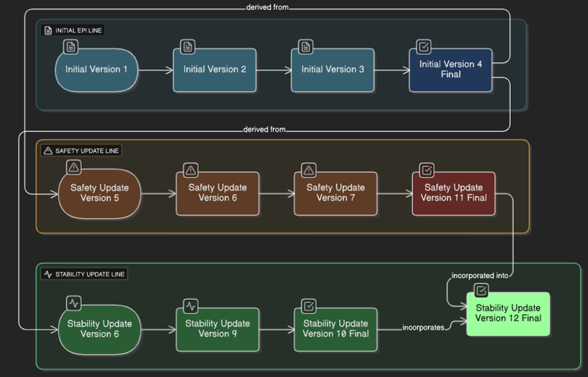Click the warning triangle icon on Safety Update Version 5
The height and width of the screenshot is (377, 588).
pos(74,167)
